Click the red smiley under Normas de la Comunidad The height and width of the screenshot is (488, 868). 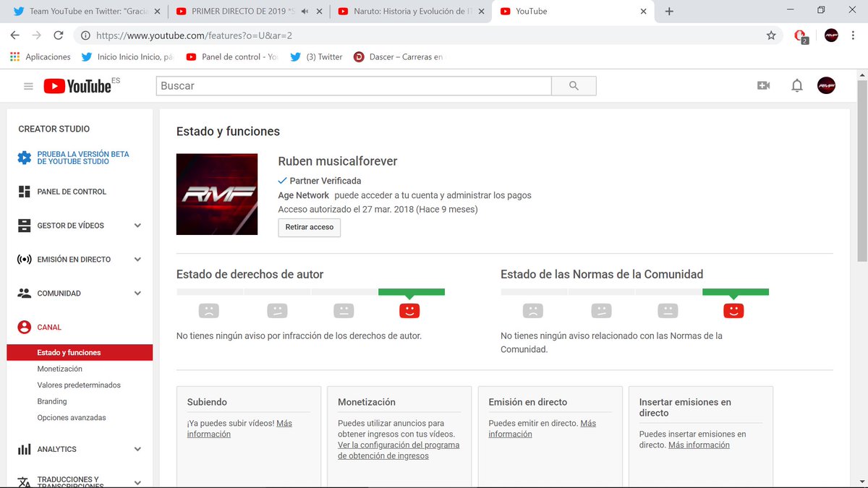[x=733, y=311]
